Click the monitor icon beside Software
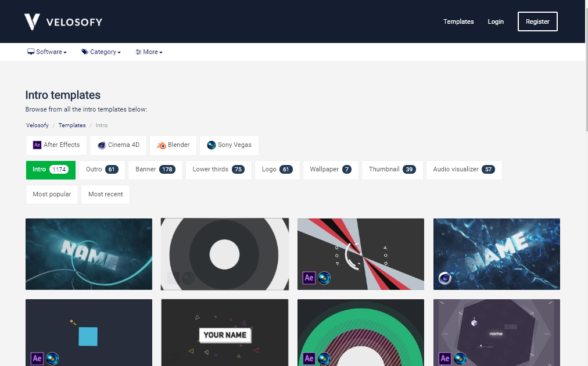 tap(31, 52)
